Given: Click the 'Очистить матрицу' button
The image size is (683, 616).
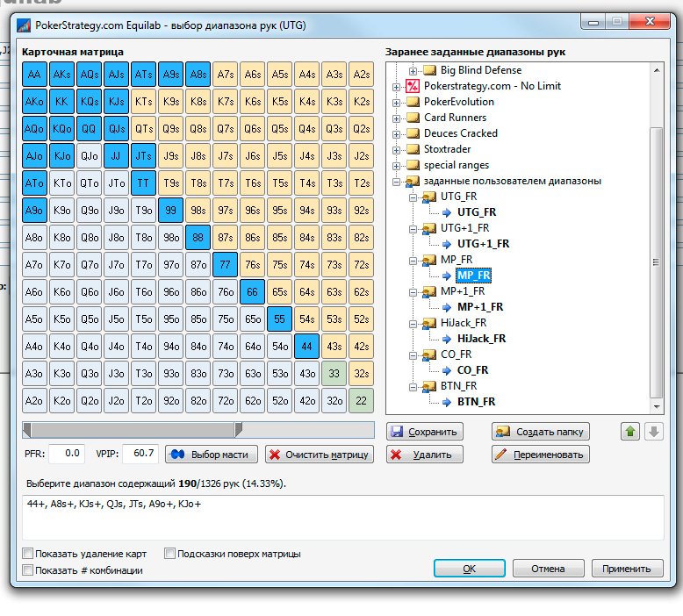Looking at the screenshot, I should point(320,455).
